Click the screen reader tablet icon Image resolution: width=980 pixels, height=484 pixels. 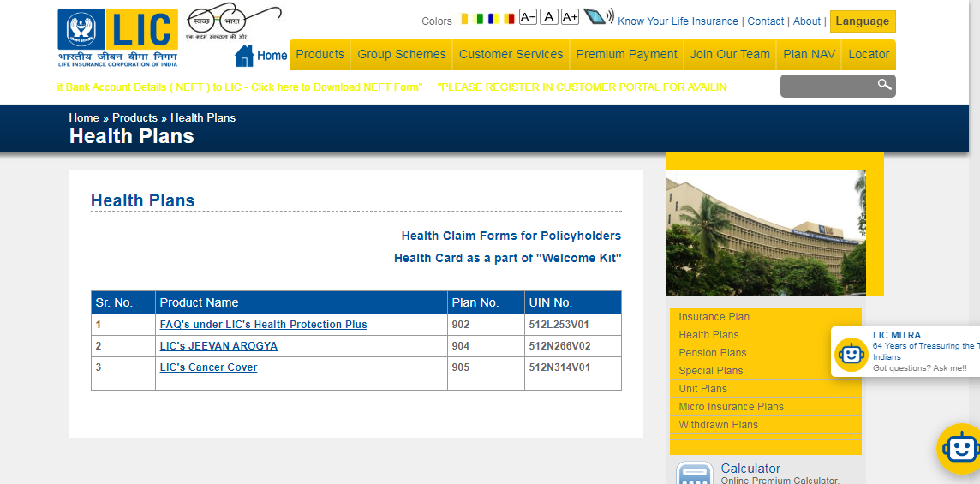click(x=599, y=17)
